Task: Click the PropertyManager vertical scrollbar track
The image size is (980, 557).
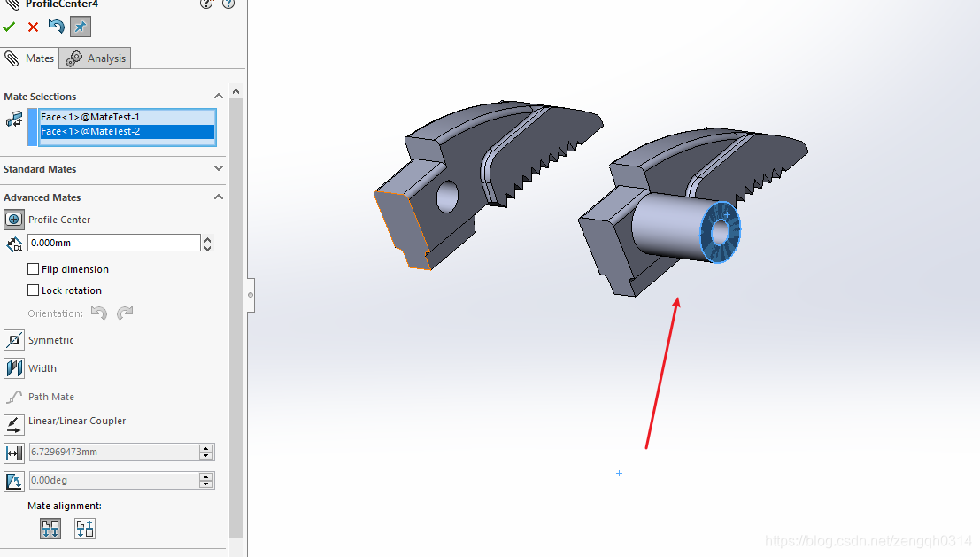Action: [235, 318]
